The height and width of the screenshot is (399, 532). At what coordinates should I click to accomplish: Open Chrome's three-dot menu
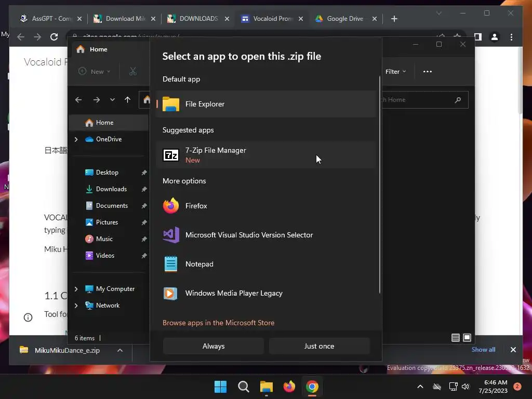(x=511, y=37)
